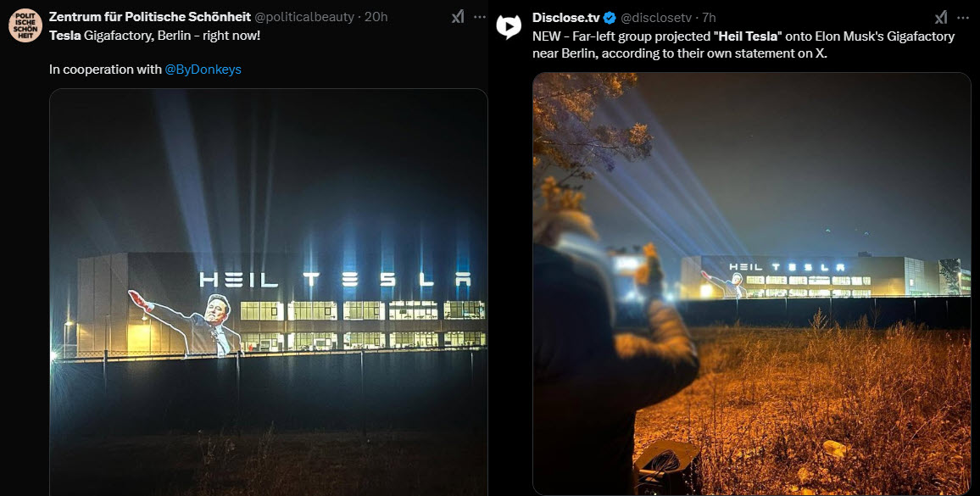Open the Politische Schönheit round profile avatar
Image resolution: width=980 pixels, height=496 pixels.
[x=25, y=25]
